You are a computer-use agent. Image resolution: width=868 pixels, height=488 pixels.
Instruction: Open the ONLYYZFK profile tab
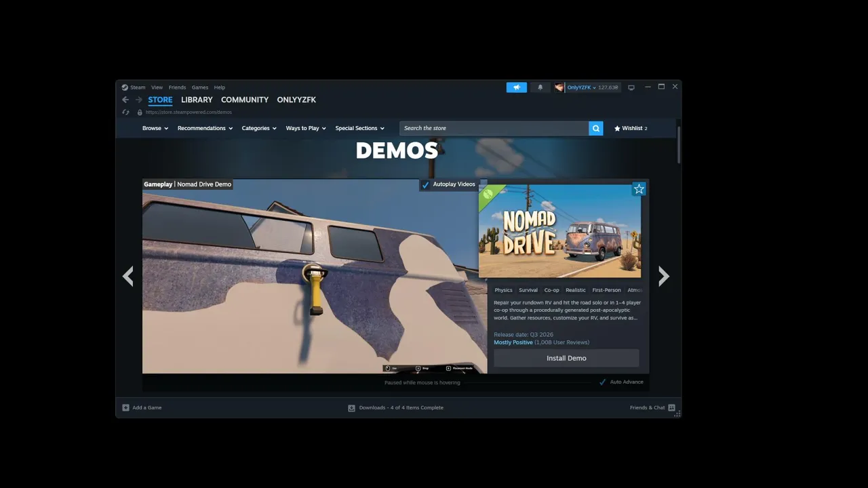296,100
